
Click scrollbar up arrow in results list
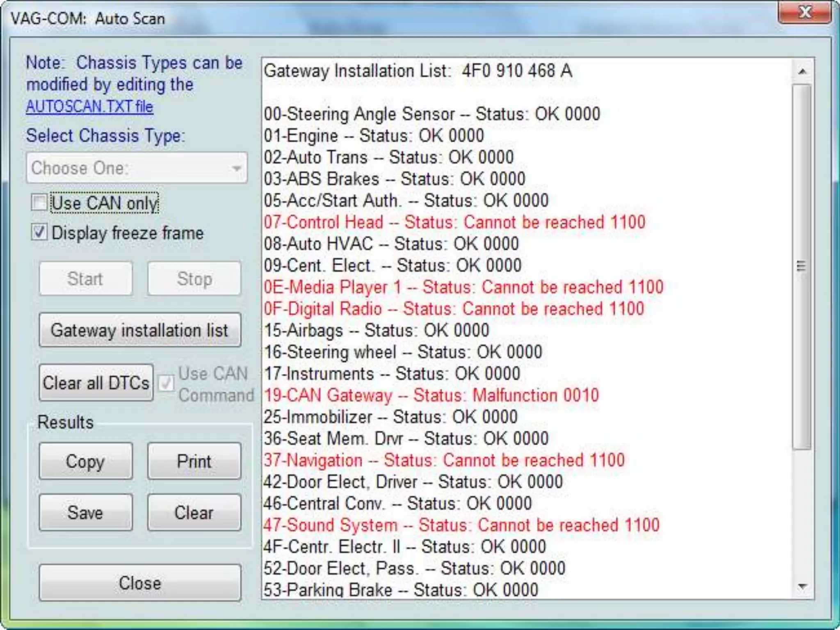802,72
